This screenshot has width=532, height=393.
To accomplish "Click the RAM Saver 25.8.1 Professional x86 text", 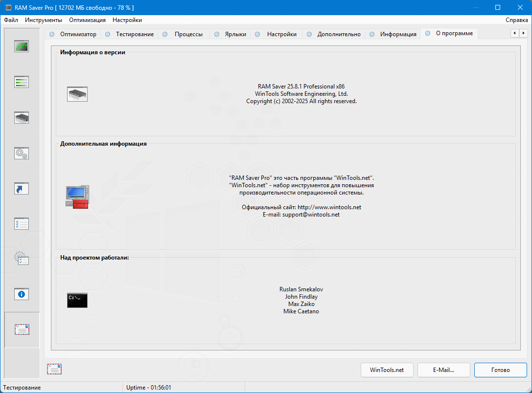I will coord(301,87).
